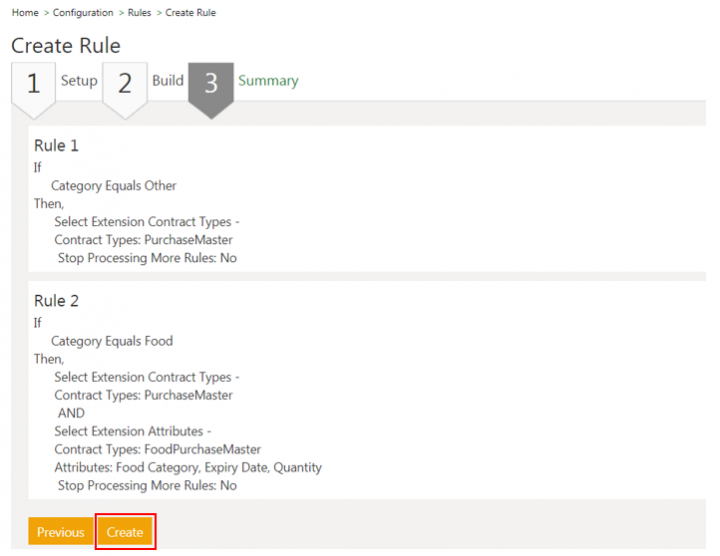Click the FoodPurchaseMaster contract type line
Image resolution: width=720 pixels, height=556 pixels.
[157, 449]
